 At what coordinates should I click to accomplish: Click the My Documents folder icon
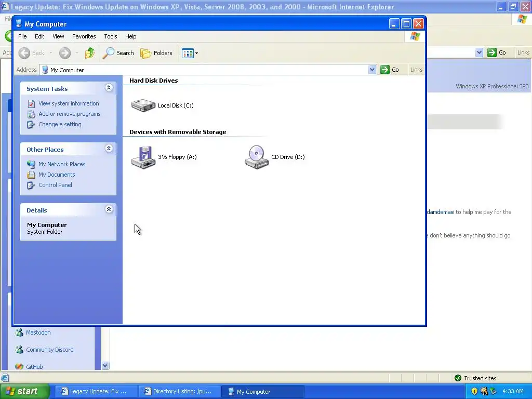(31, 175)
